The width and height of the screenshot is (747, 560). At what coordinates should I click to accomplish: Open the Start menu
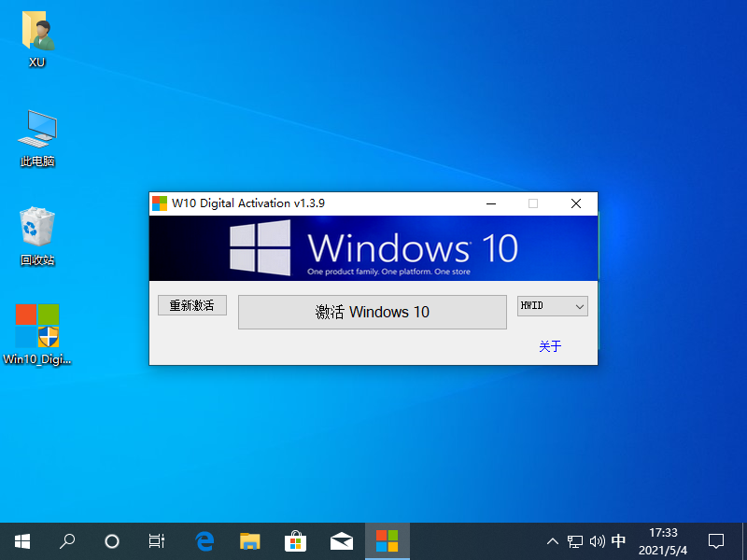[21, 541]
